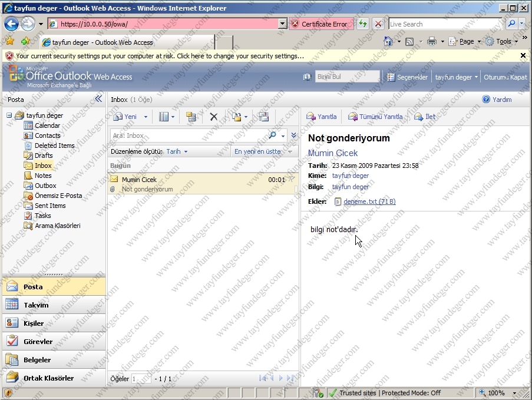Click the Print icon in IE toolbar
The height and width of the screenshot is (400, 532).
432,41
